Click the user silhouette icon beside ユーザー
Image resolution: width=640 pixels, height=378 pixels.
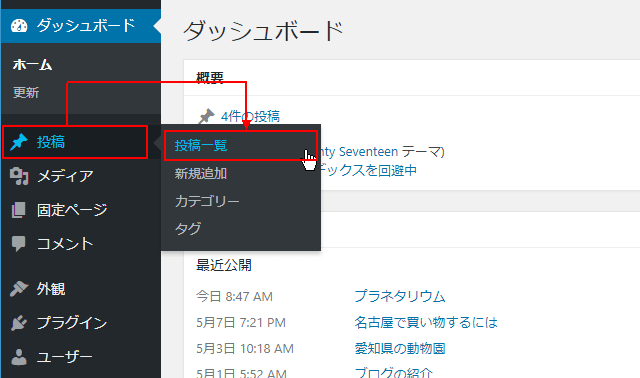click(19, 357)
